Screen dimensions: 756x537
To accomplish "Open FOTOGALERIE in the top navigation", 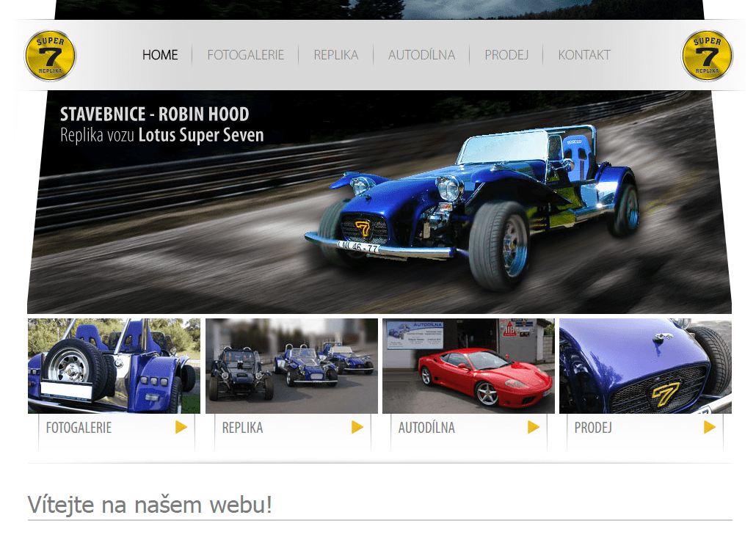I will pyautogui.click(x=245, y=55).
